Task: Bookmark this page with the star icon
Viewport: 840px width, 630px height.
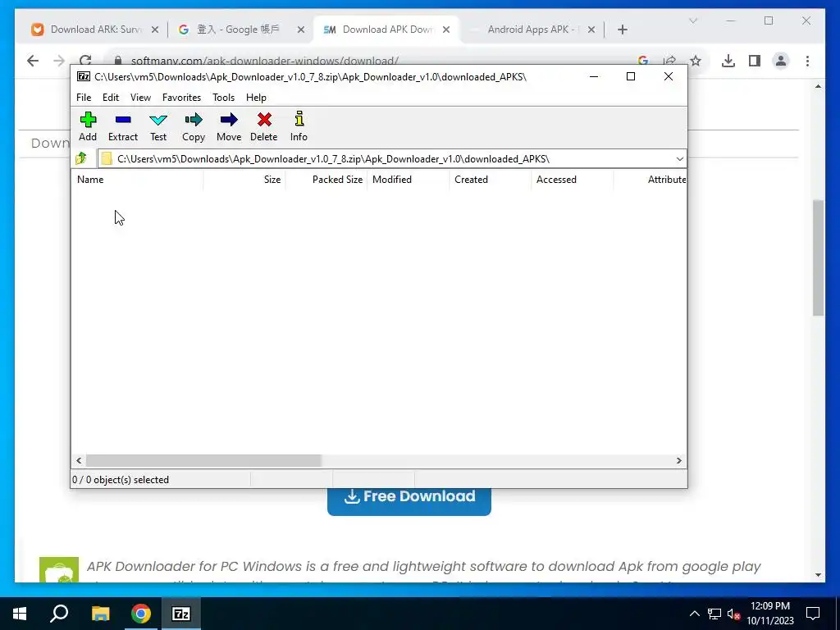Action: (x=696, y=61)
